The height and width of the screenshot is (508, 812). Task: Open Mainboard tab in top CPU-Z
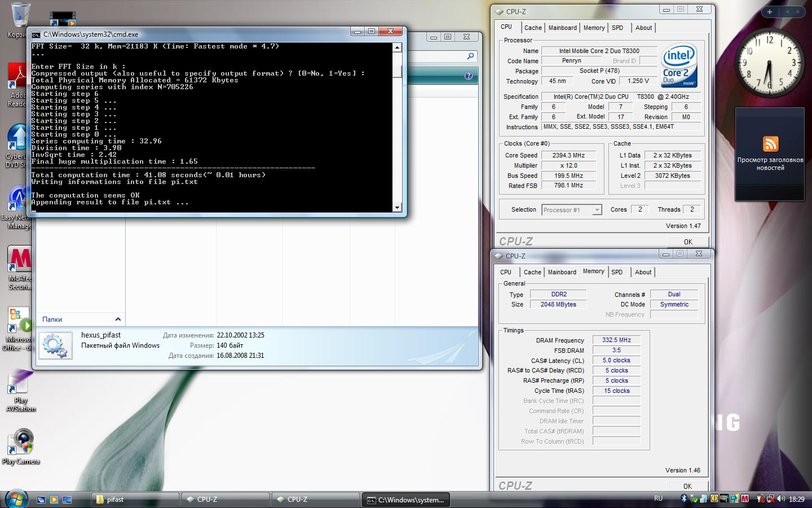[x=563, y=28]
